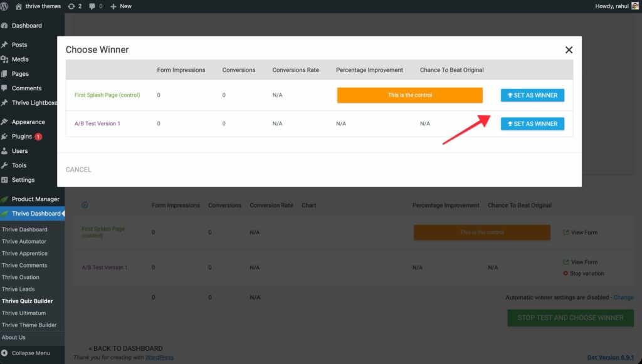Image resolution: width=642 pixels, height=364 pixels.
Task: Open the + New content menu
Action: pos(121,6)
